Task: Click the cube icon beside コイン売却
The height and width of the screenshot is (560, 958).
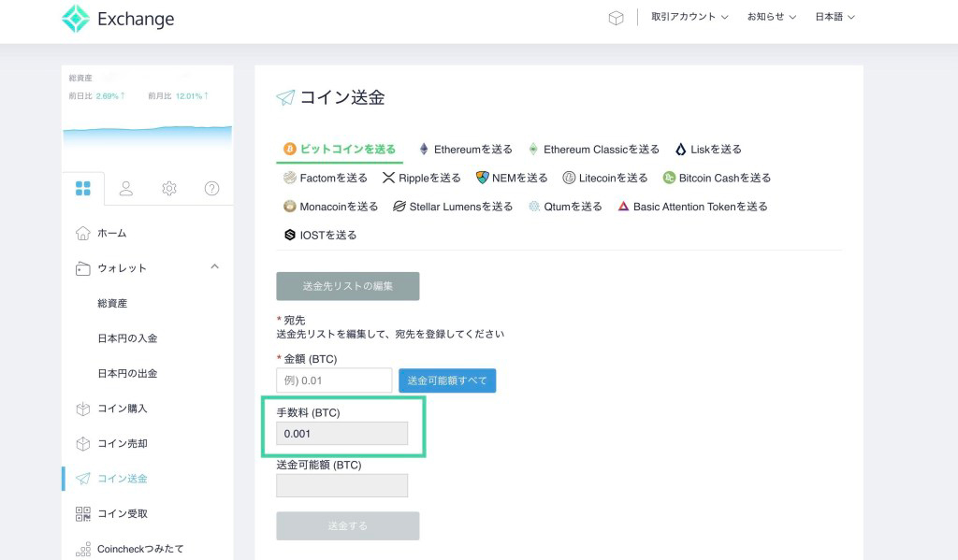Action: (82, 444)
